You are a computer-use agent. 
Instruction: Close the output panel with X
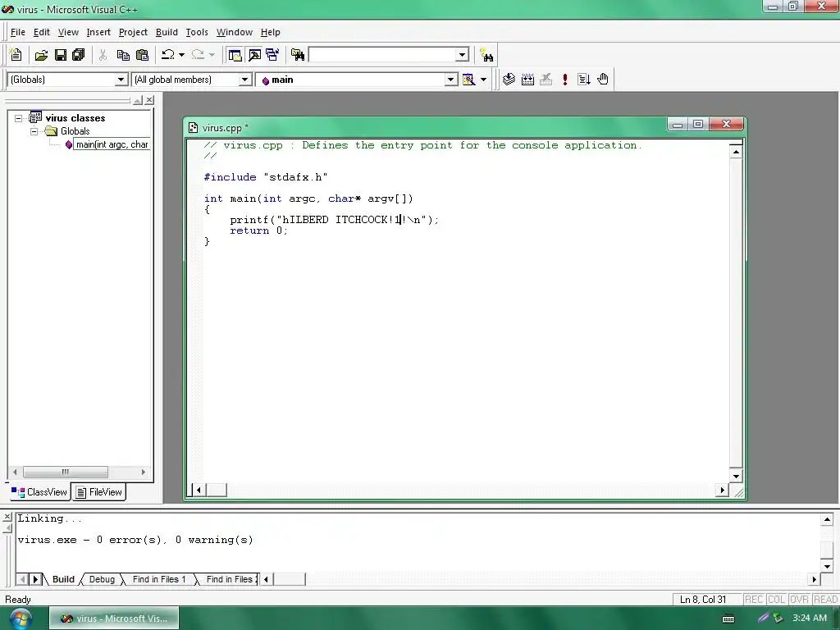(7, 517)
